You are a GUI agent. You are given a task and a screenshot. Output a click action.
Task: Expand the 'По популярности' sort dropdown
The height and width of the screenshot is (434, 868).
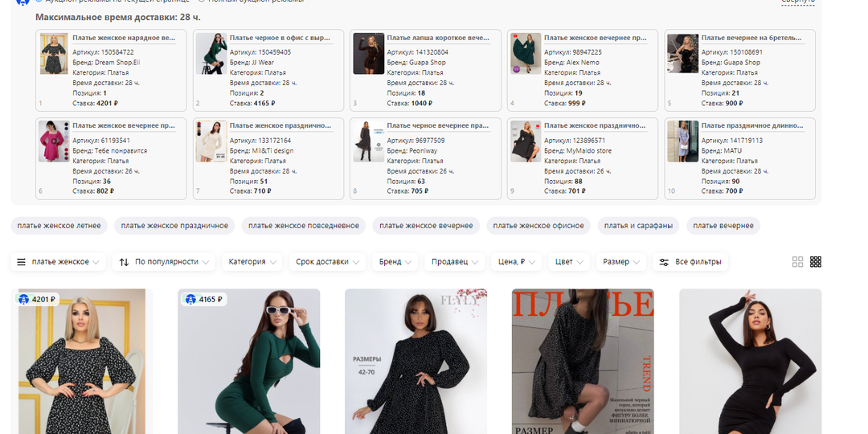tap(164, 262)
